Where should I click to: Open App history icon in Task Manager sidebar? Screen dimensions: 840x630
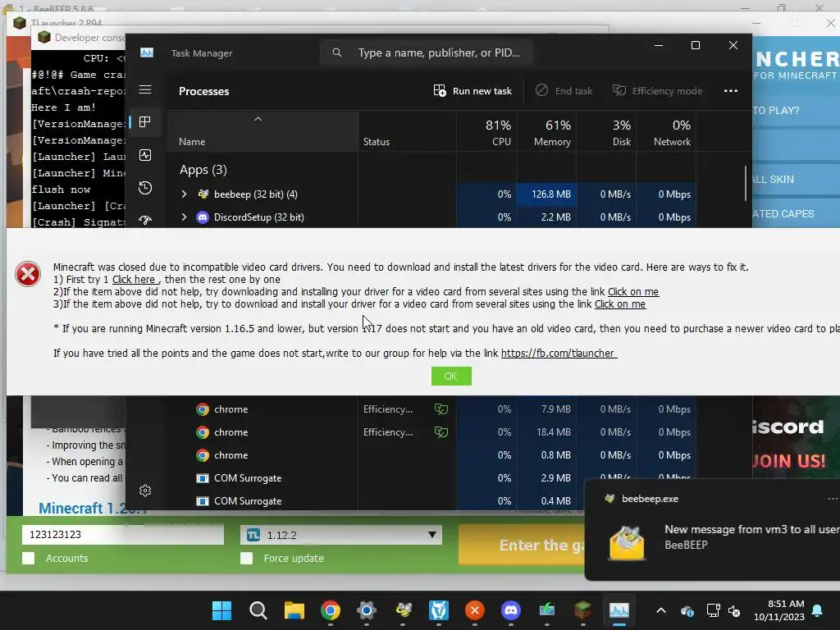tap(145, 188)
